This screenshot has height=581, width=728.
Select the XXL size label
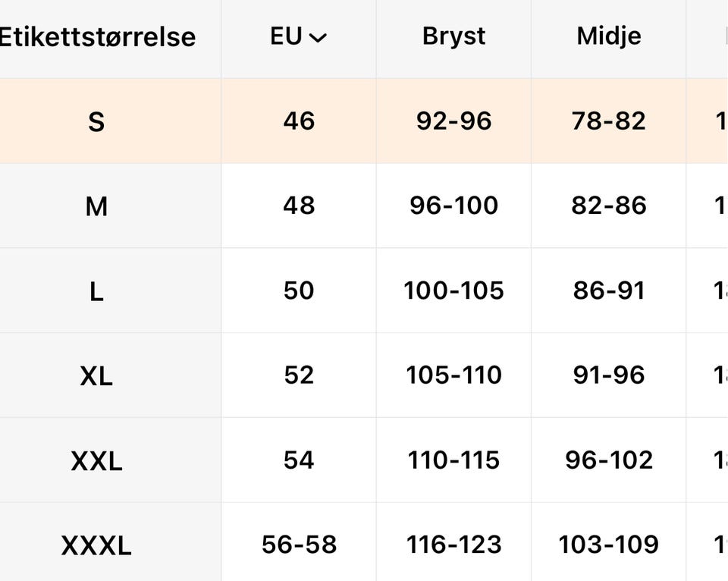point(96,460)
